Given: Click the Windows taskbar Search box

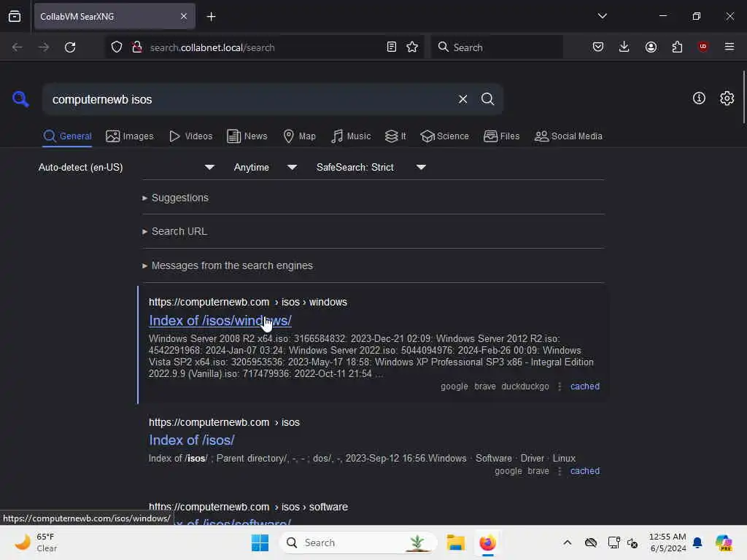Looking at the screenshot, I should click(x=358, y=542).
